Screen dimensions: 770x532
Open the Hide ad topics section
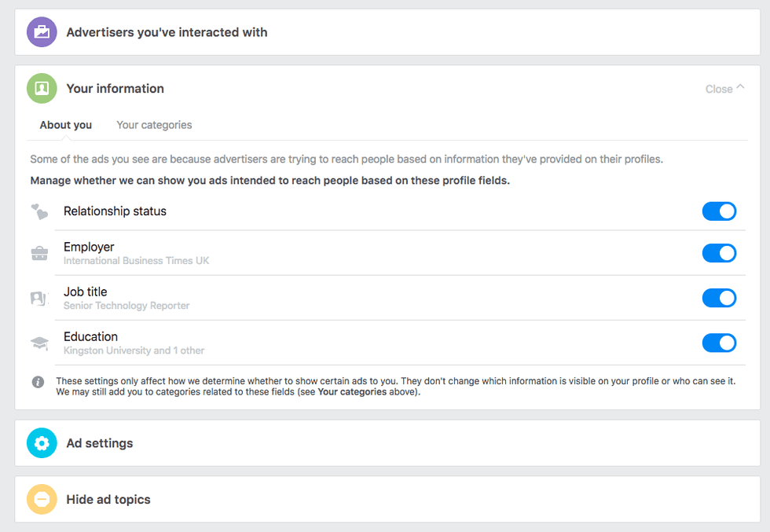coord(108,499)
